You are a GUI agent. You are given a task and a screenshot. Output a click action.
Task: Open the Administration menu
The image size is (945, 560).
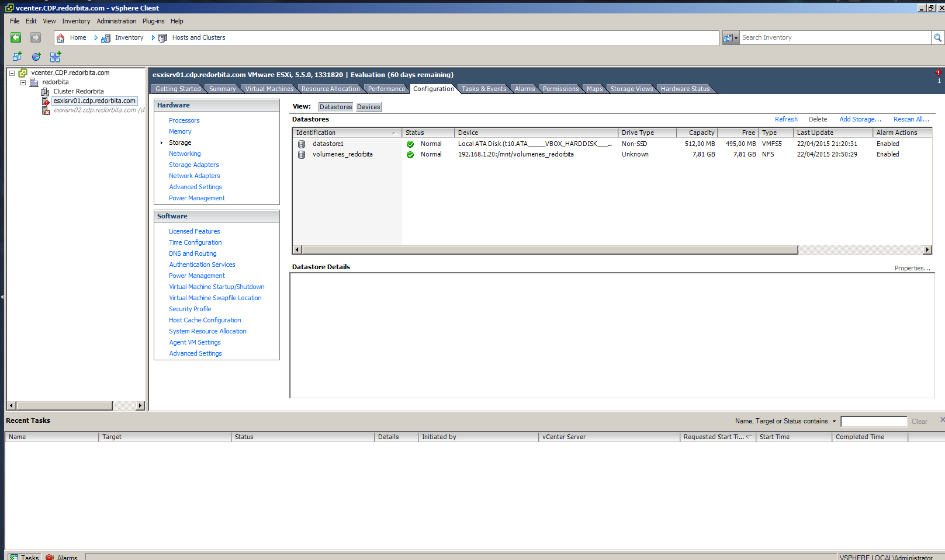point(116,21)
